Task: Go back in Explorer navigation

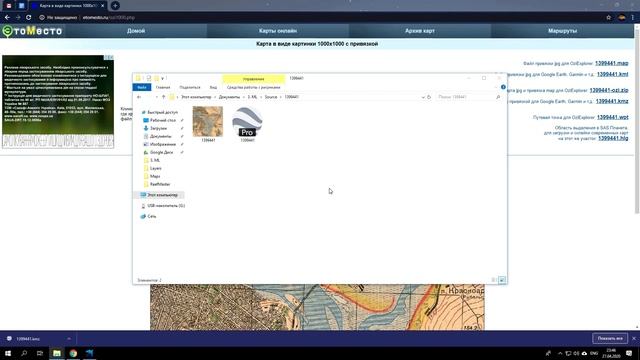Action: coord(139,97)
